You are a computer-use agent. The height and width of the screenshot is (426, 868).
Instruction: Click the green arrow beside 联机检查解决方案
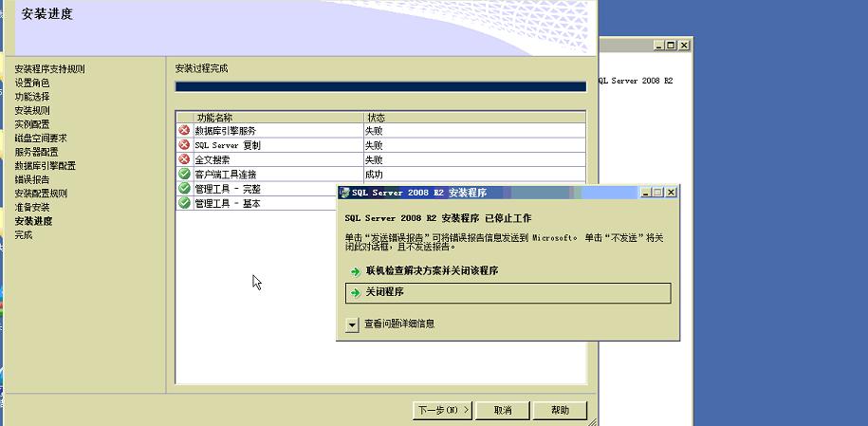[356, 272]
